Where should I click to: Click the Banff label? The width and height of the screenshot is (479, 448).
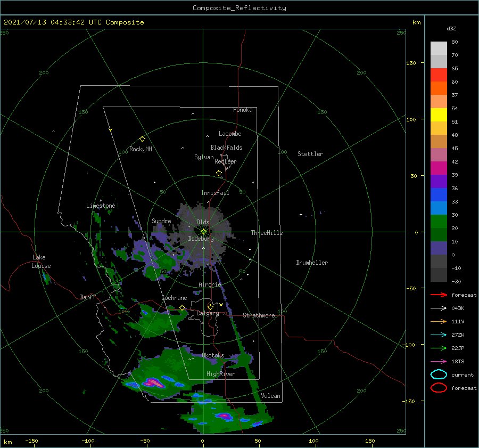pyautogui.click(x=88, y=297)
